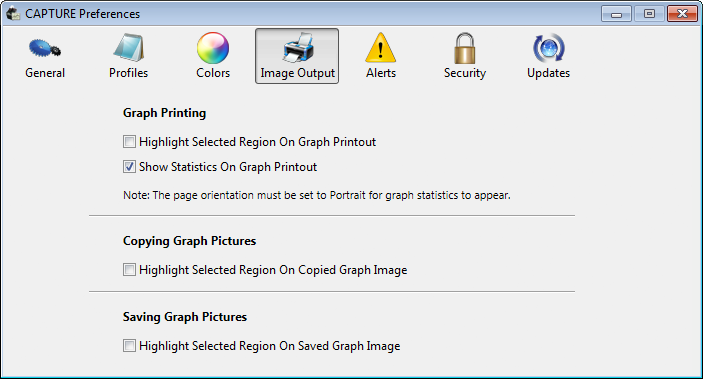Image resolution: width=703 pixels, height=379 pixels.
Task: Click the CAPTURE app icon in title bar
Action: [13, 13]
